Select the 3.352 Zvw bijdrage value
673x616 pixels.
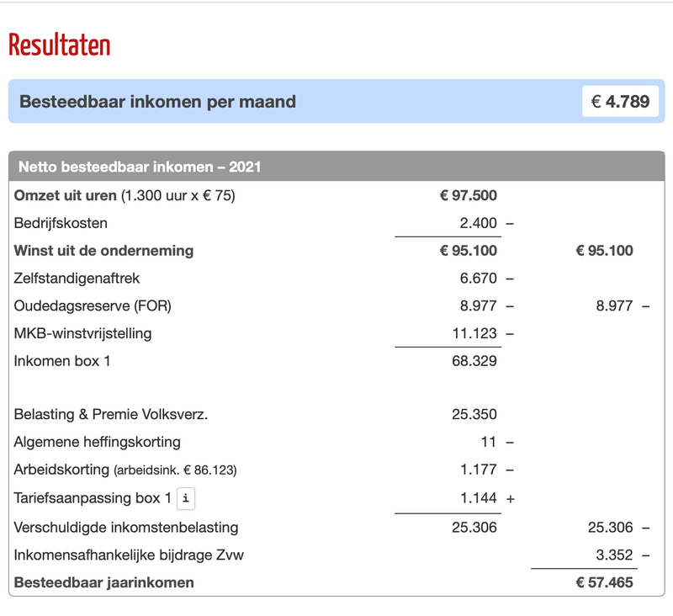[614, 555]
